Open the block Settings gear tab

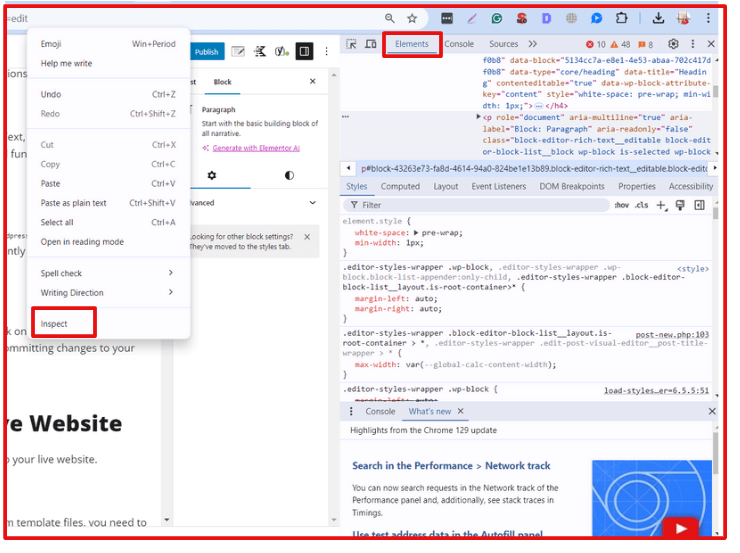coord(212,175)
